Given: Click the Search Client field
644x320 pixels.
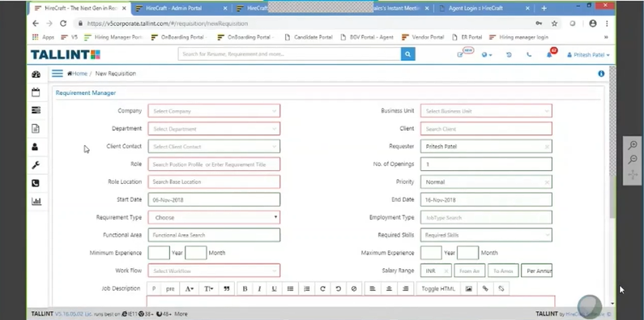Looking at the screenshot, I should point(486,129).
